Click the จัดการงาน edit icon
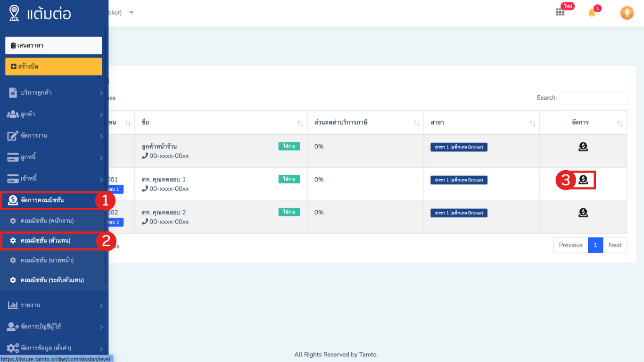 point(13,136)
